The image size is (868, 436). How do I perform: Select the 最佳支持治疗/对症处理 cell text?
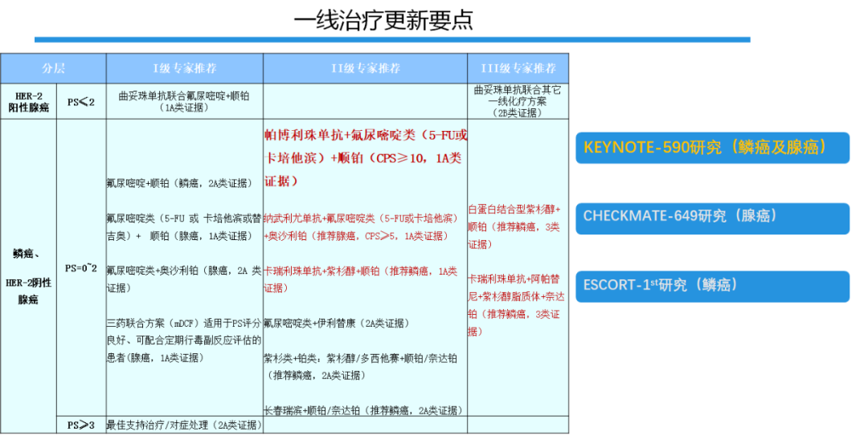coord(184,426)
